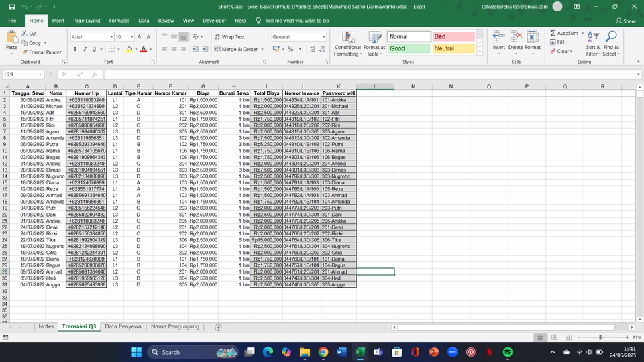The height and width of the screenshot is (362, 644).
Task: Open the File menu tab
Action: tap(12, 21)
